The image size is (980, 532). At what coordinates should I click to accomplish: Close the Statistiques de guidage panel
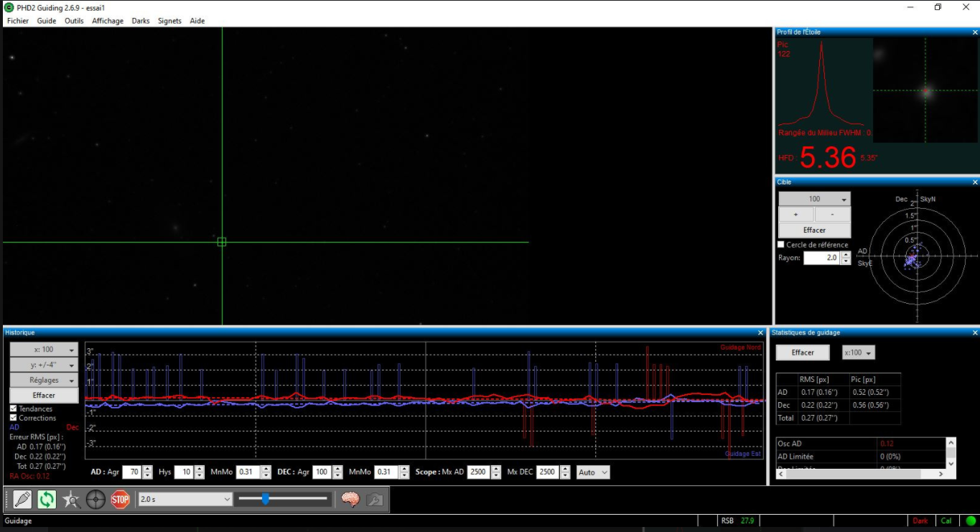pyautogui.click(x=975, y=332)
